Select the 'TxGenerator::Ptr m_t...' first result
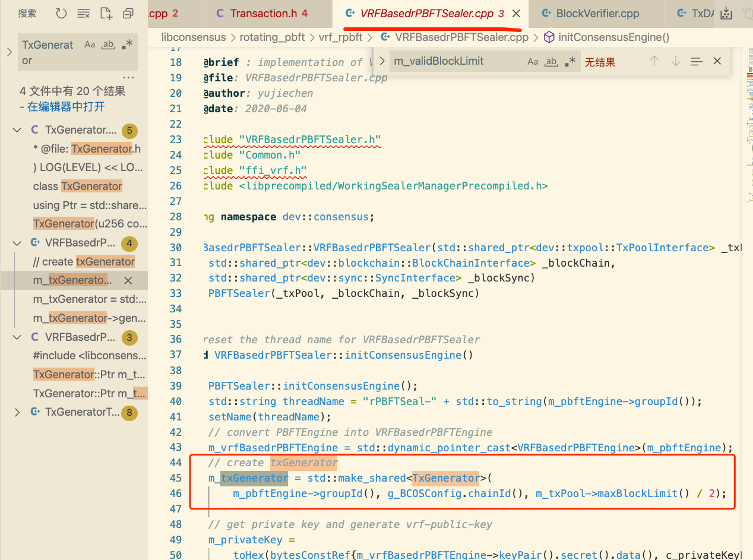 pyautogui.click(x=90, y=375)
